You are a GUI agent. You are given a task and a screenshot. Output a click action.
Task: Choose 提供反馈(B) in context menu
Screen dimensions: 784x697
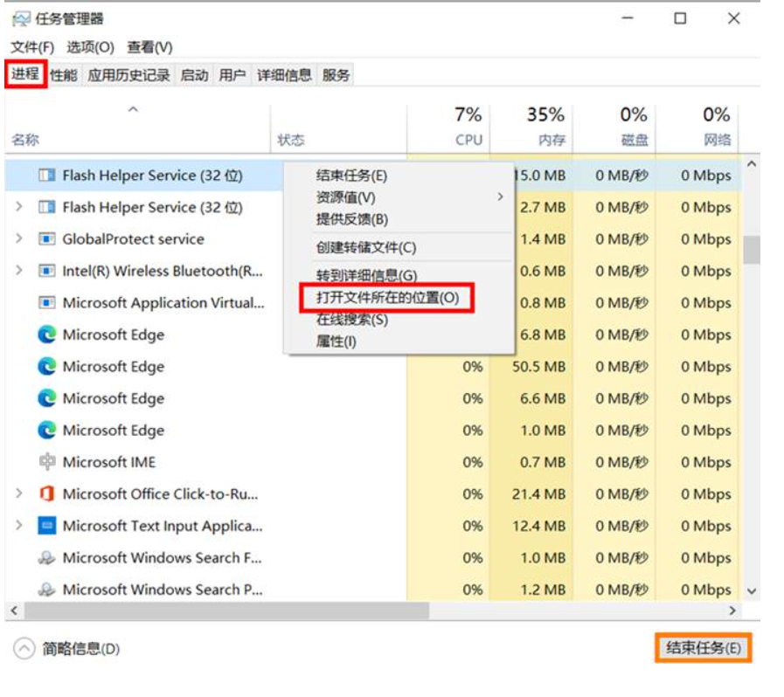352,219
